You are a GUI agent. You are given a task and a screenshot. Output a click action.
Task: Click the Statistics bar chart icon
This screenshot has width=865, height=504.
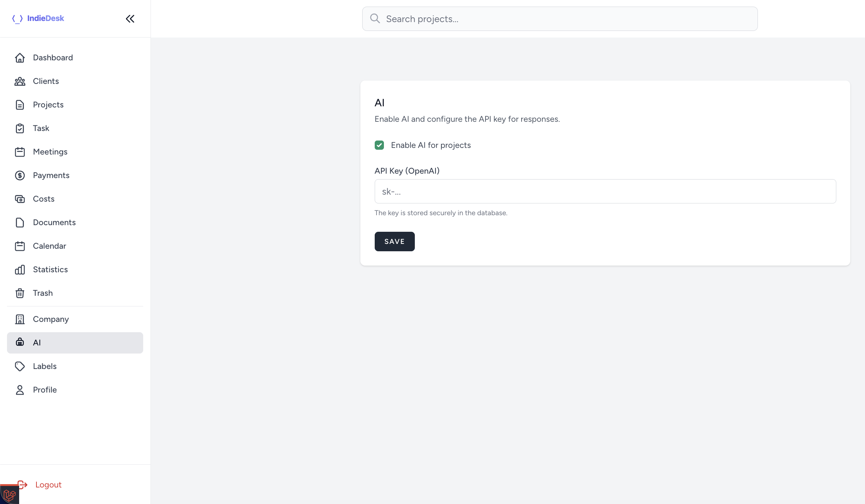[20, 270]
